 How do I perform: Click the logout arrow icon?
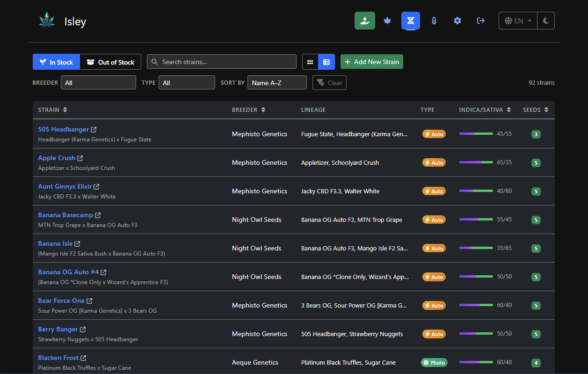coord(480,21)
